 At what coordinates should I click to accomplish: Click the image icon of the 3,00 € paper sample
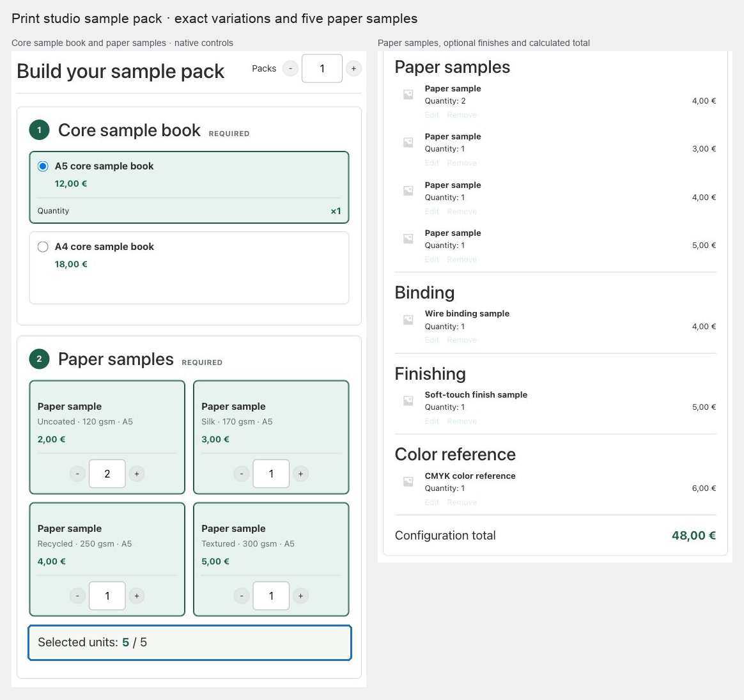(408, 143)
